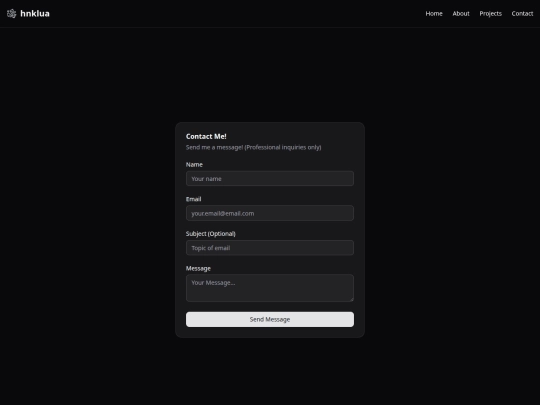The image size is (540, 405).
Task: Click the Email address input field
Action: [270, 213]
